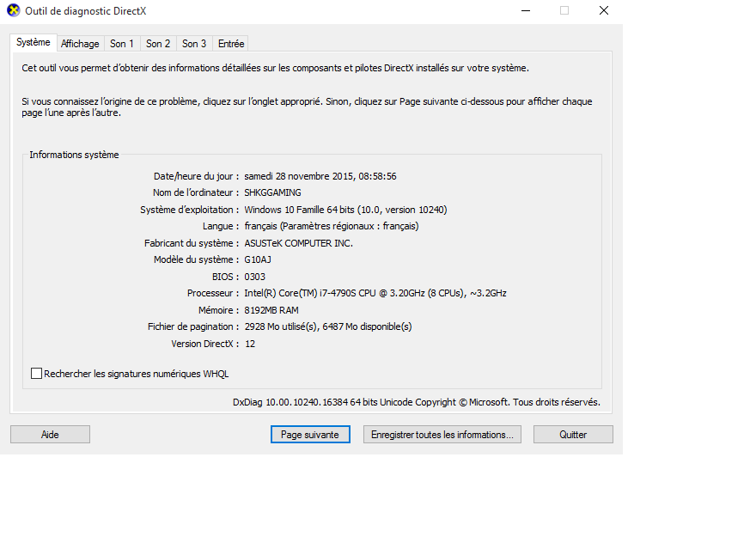Click the Processeur label
The width and height of the screenshot is (756, 555).
click(x=213, y=293)
